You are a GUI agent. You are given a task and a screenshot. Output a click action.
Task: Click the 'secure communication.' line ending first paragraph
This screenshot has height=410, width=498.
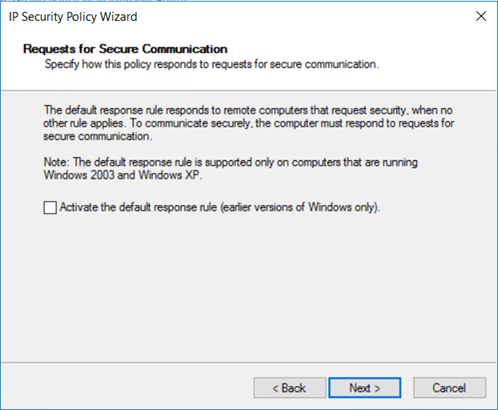(98, 136)
